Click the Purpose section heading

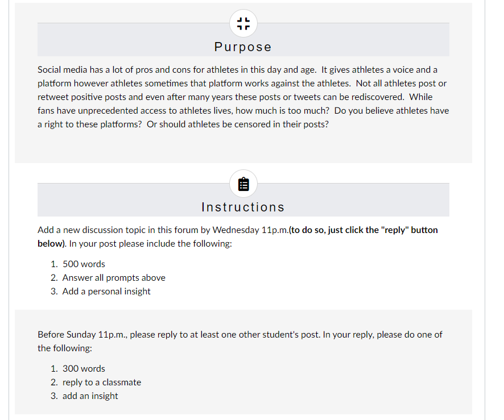pyautogui.click(x=243, y=47)
